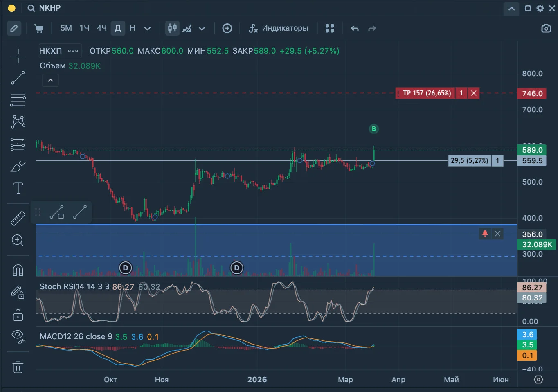Click the green B buy marker
Image resolution: width=558 pixels, height=392 pixels.
coord(373,129)
